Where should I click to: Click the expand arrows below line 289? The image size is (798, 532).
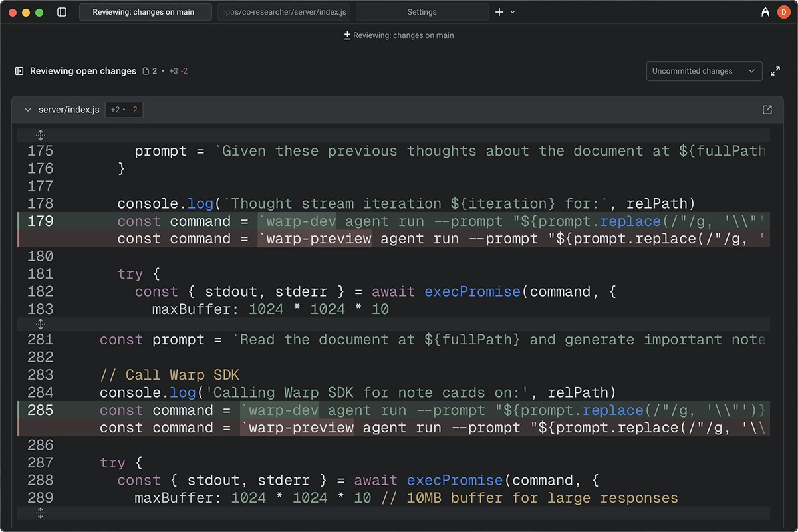(40, 513)
